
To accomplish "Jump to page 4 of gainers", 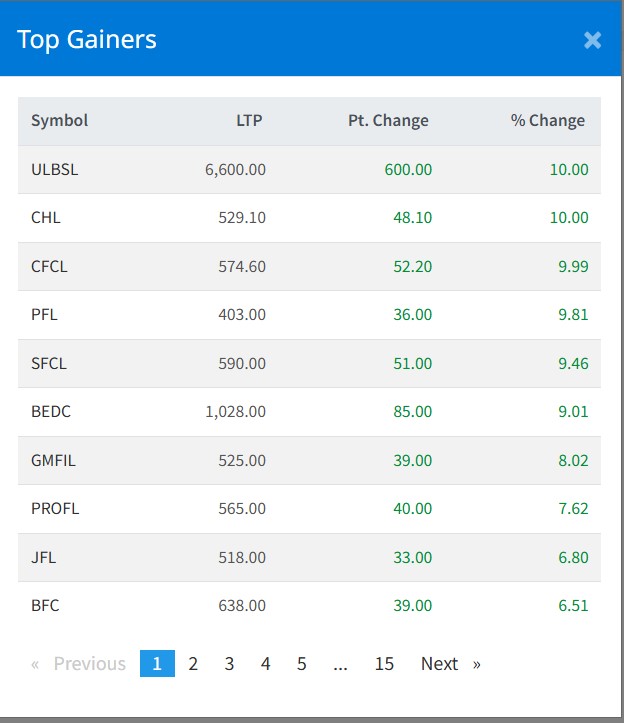I will (265, 664).
